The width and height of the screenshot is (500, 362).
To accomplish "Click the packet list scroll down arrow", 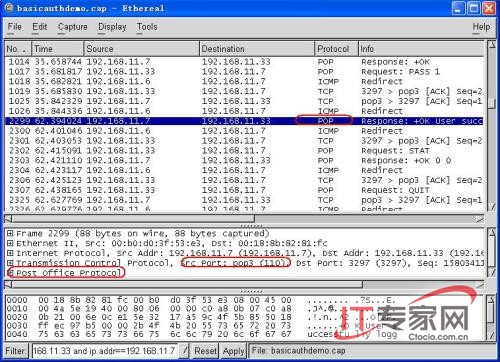I will point(492,207).
